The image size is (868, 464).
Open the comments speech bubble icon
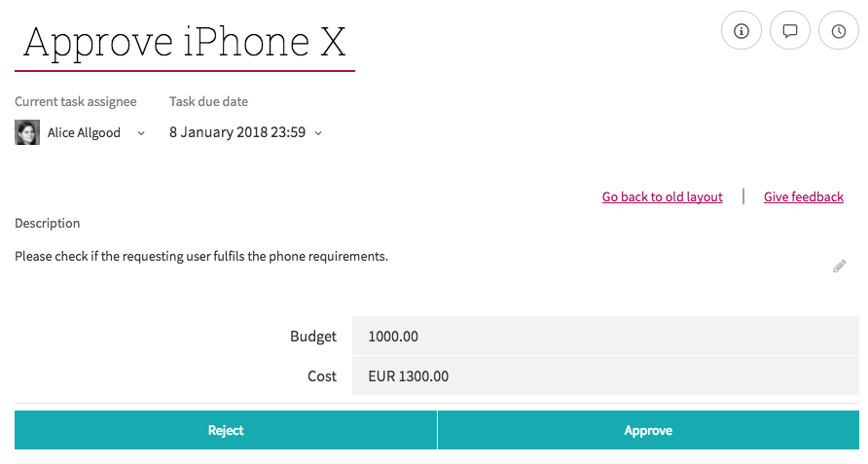[x=790, y=30]
